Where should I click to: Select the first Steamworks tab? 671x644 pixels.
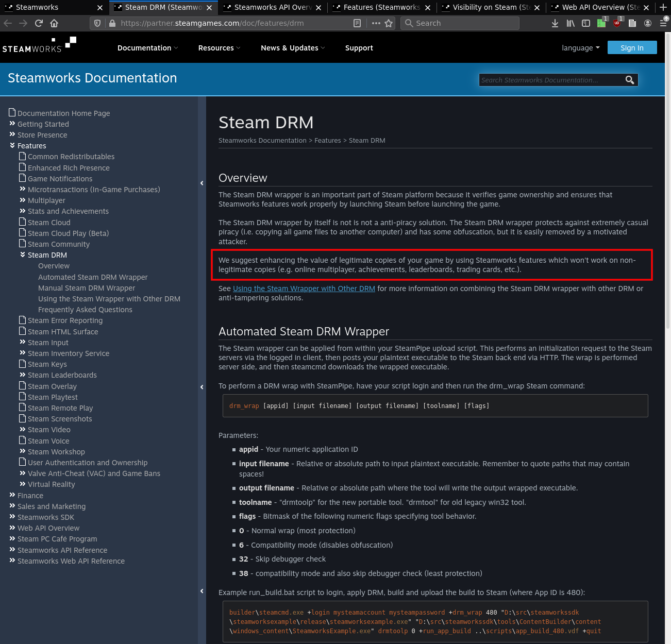pos(54,7)
